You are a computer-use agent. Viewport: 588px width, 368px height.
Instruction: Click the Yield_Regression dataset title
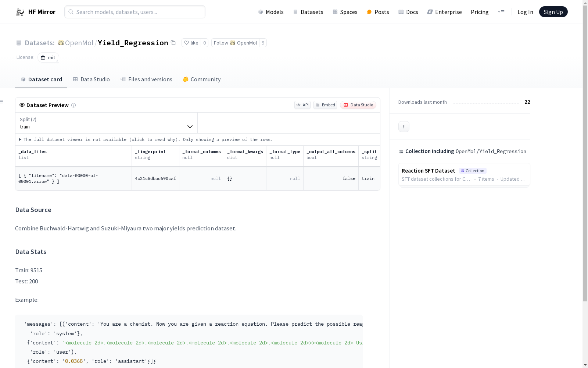coord(133,43)
